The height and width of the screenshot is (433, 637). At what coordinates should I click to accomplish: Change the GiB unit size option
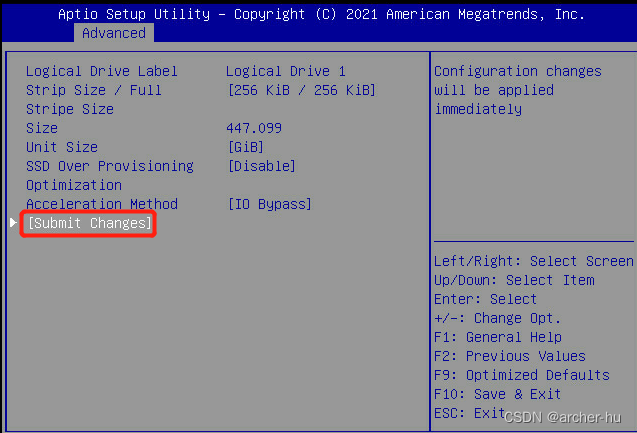246,147
